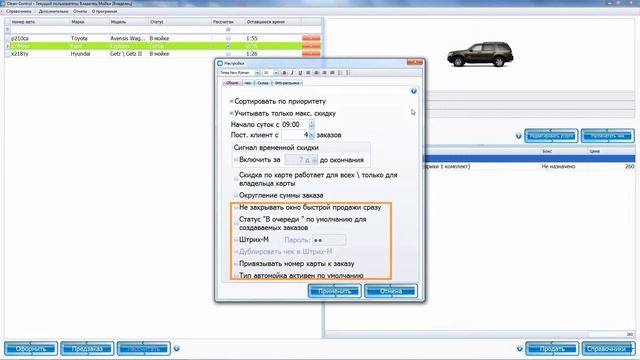The image size is (640, 360).
Task: Focus the Пароль password field
Action: pyautogui.click(x=329, y=240)
